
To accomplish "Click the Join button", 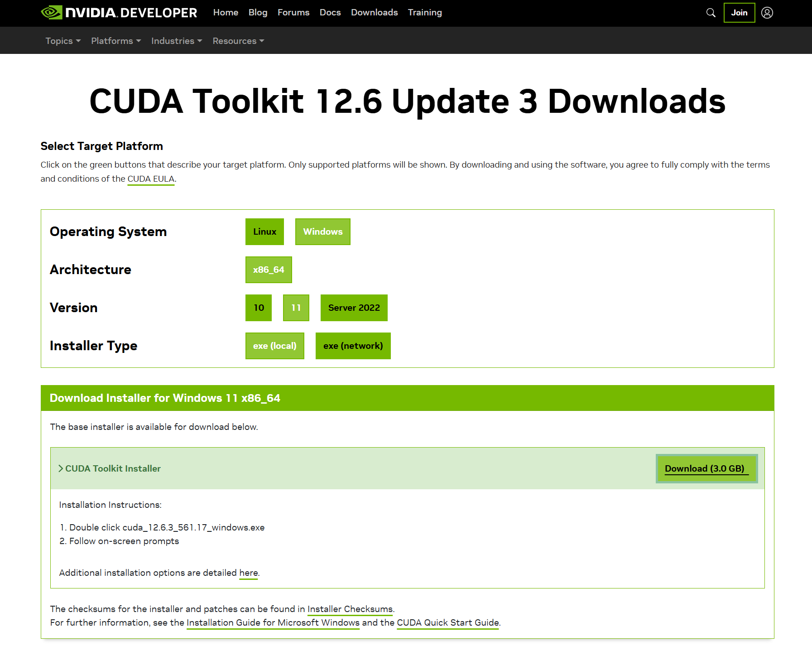I will (x=739, y=13).
